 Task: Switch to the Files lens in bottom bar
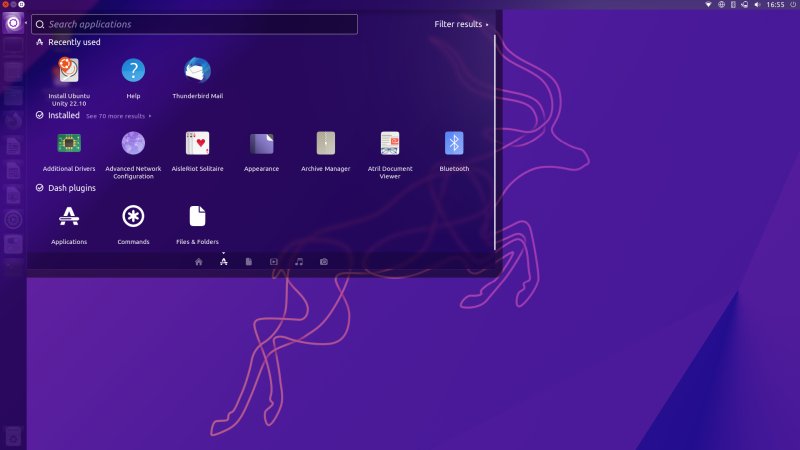coord(248,262)
